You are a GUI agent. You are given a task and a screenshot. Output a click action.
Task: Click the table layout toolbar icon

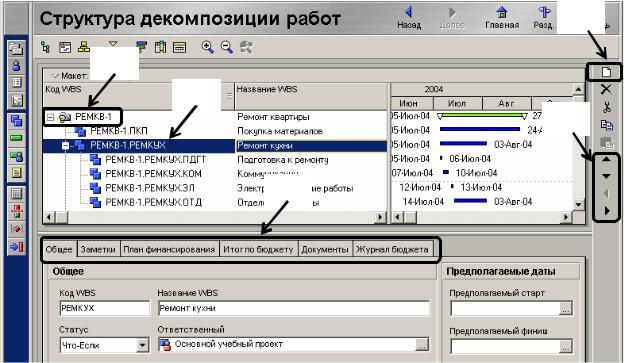(180, 48)
